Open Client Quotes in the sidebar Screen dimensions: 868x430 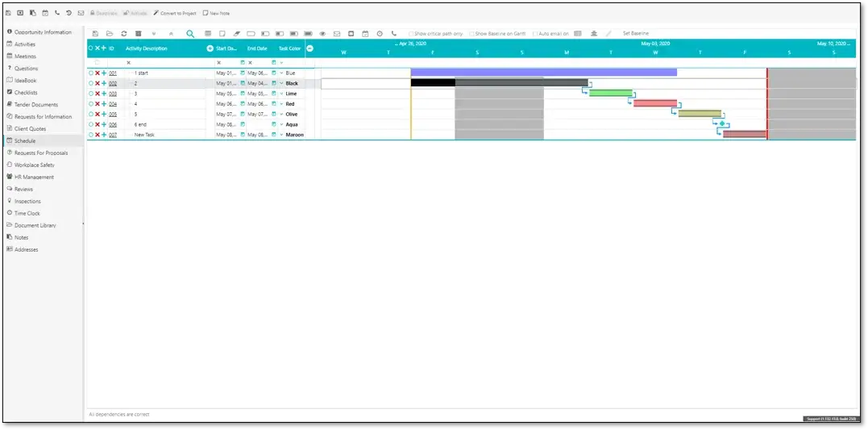pos(31,128)
